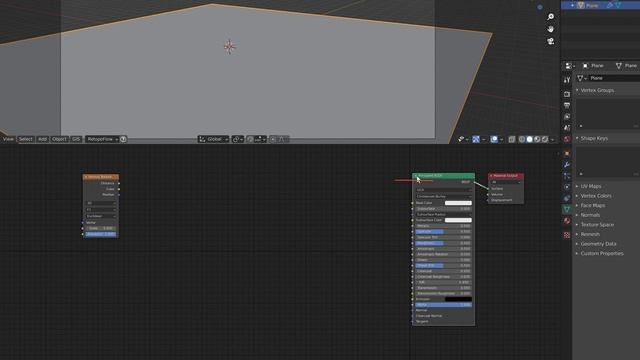This screenshot has height=360, width=640.
Task: Open the Particle properties tab
Action: (567, 176)
